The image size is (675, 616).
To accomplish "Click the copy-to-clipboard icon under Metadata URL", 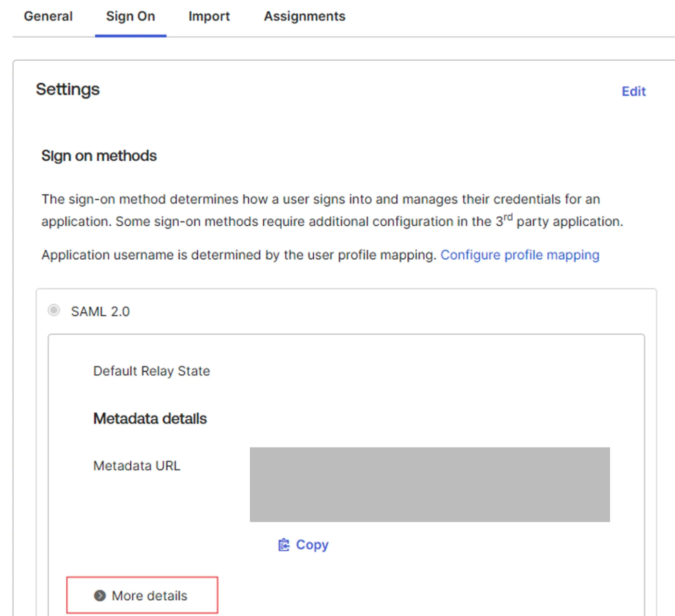I will coord(282,545).
